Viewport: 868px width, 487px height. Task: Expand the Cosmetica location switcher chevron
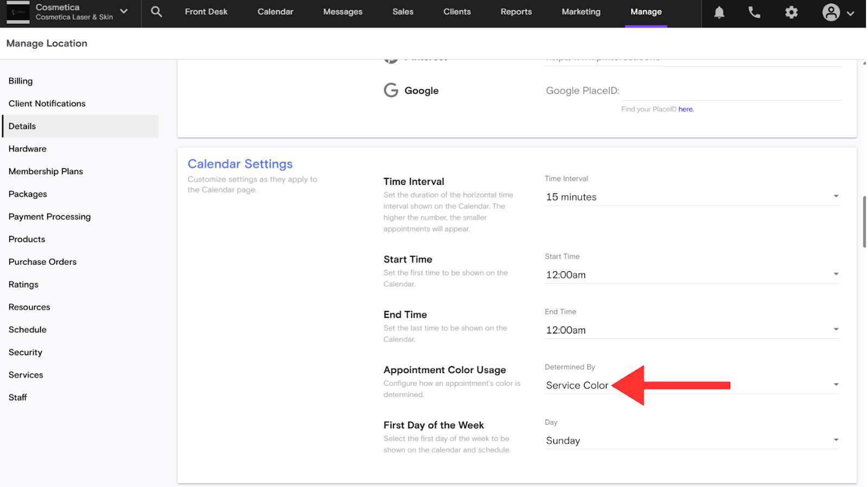pyautogui.click(x=124, y=11)
